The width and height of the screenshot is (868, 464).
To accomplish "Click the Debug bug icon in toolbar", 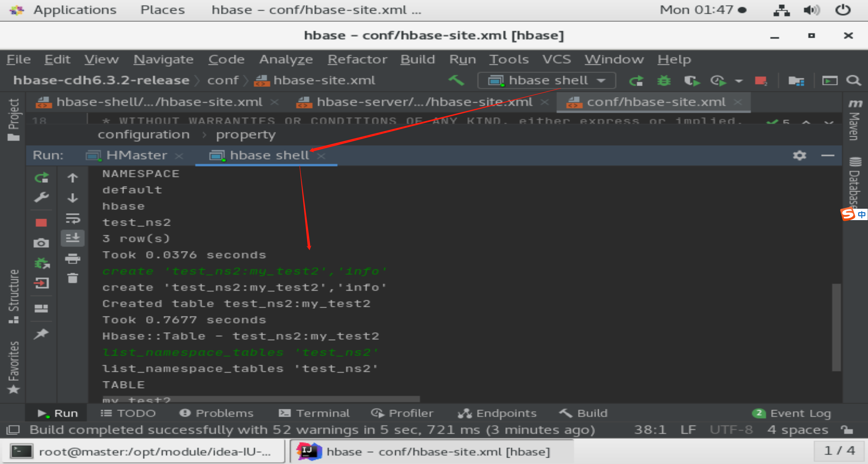I will click(664, 81).
